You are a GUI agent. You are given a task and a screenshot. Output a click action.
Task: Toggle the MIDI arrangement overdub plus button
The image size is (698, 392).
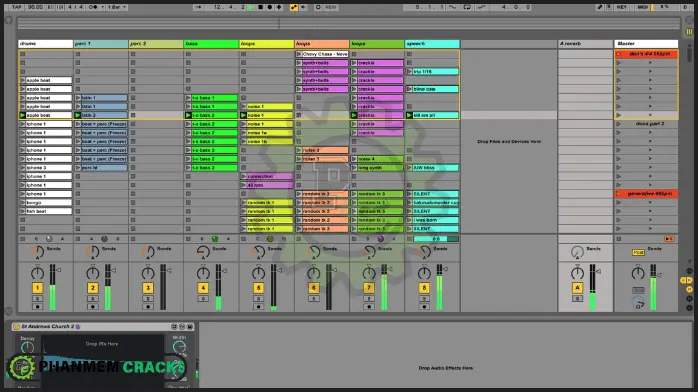(279, 7)
